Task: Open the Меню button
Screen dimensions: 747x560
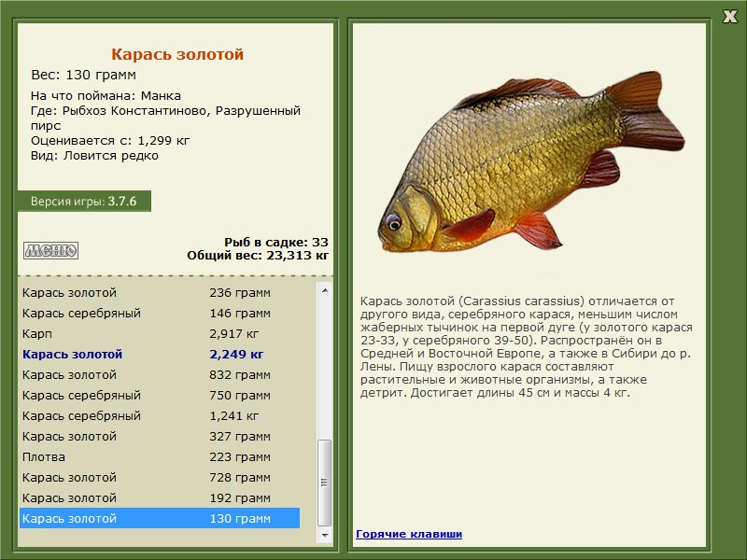Action: (50, 250)
